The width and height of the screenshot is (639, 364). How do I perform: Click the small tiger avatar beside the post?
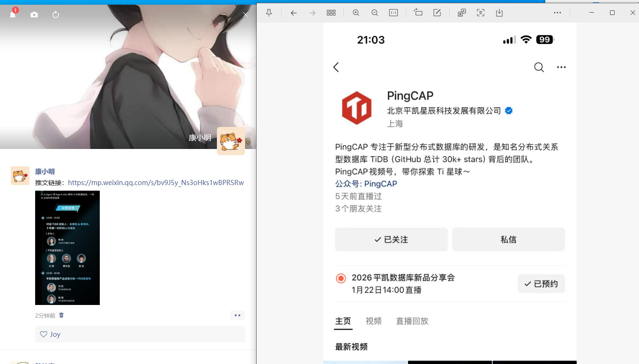coord(20,175)
